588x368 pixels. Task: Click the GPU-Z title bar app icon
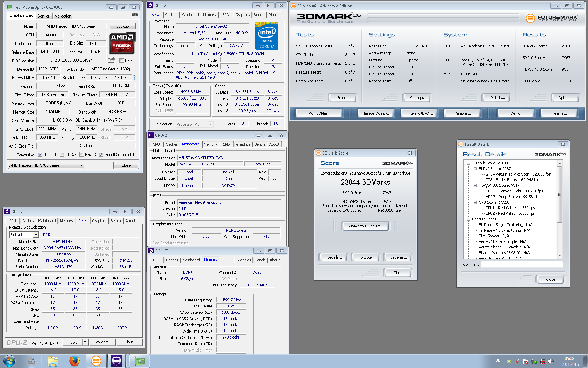click(x=9, y=7)
